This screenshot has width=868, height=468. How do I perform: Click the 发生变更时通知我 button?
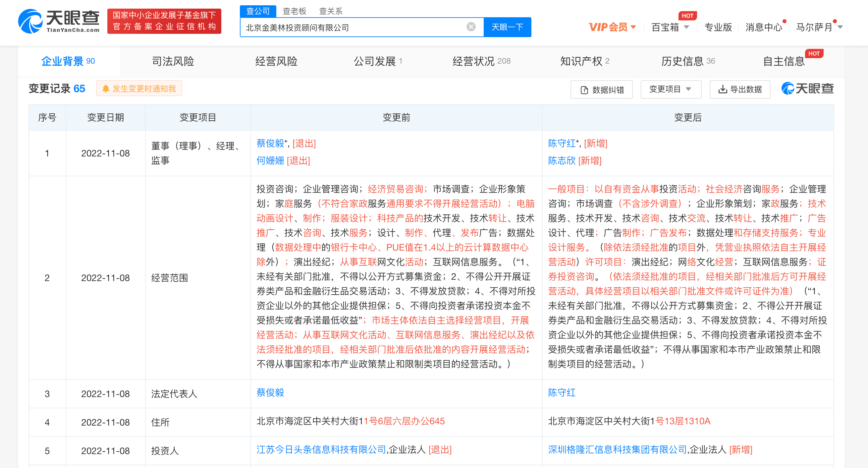[139, 89]
